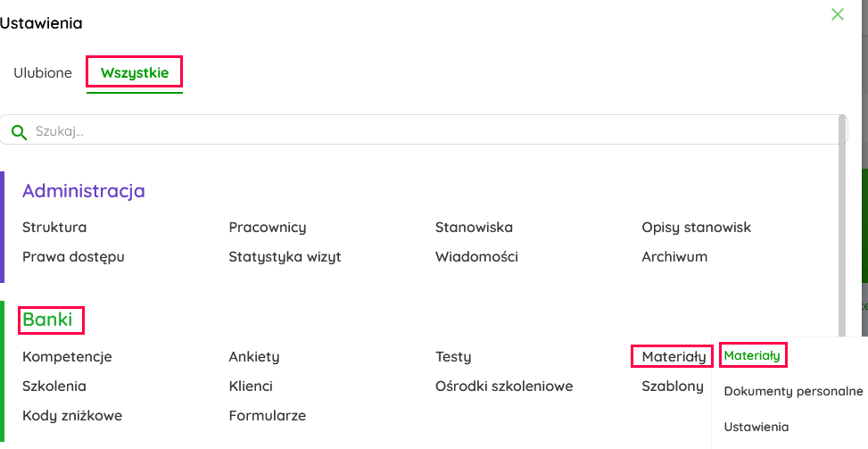Select the Wszystkie tab
Image resolution: width=868 pixels, height=449 pixels.
click(x=135, y=73)
